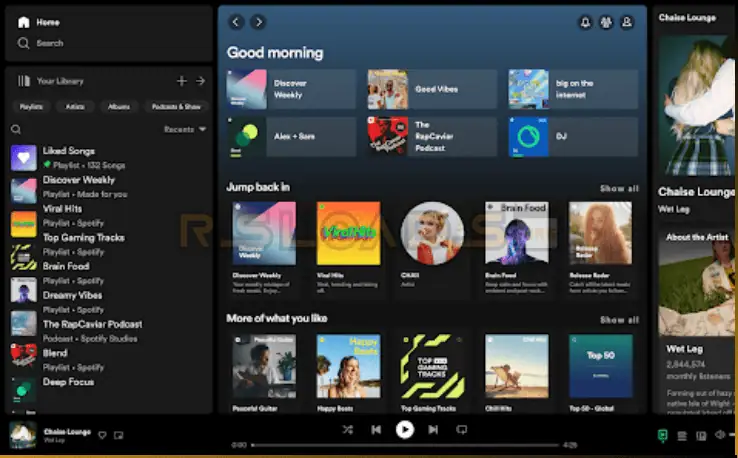Open the Discover Weekly card in Jump back in

pyautogui.click(x=264, y=248)
